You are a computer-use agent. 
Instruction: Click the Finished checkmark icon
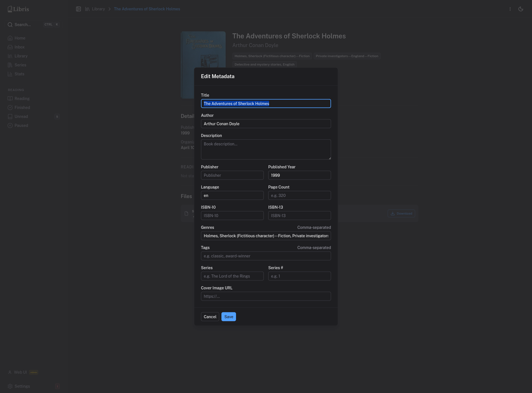click(x=10, y=108)
